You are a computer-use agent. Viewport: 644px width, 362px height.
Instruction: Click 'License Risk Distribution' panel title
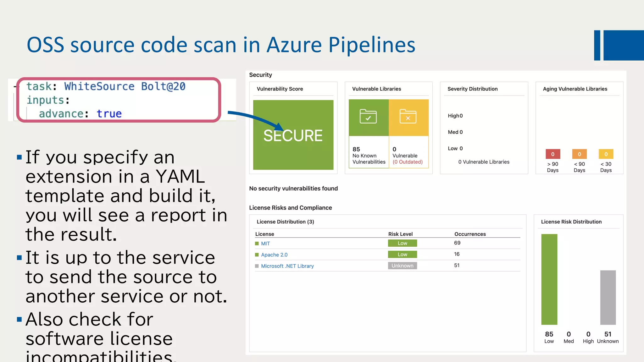pyautogui.click(x=571, y=222)
